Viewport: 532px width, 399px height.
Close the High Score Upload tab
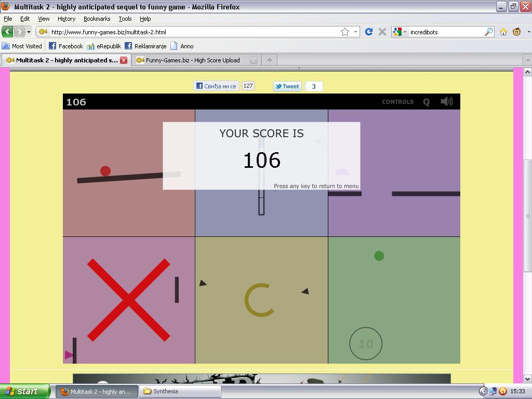pos(254,60)
